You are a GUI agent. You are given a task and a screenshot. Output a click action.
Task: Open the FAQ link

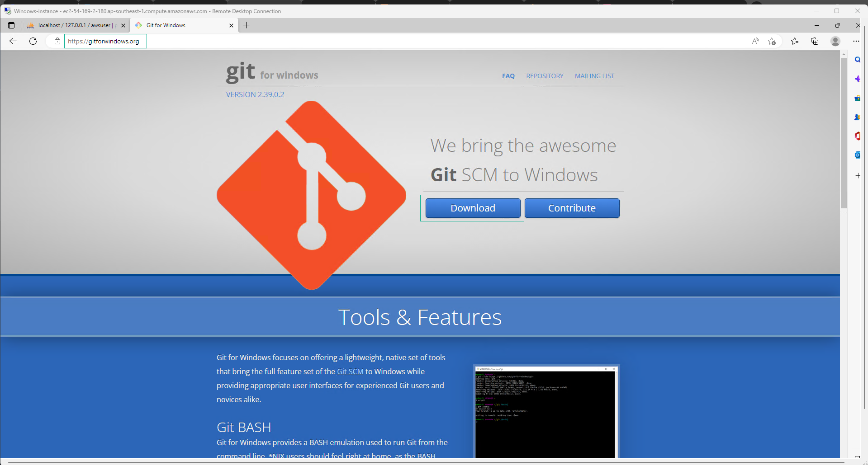(x=508, y=76)
